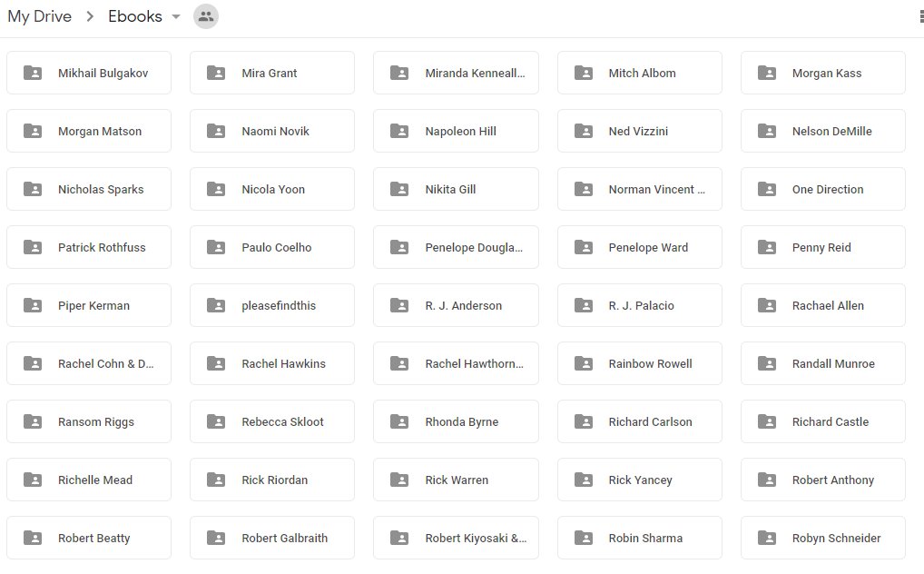Click the folder icon for Nelson DeMille
The height and width of the screenshot is (574, 924).
pos(767,131)
